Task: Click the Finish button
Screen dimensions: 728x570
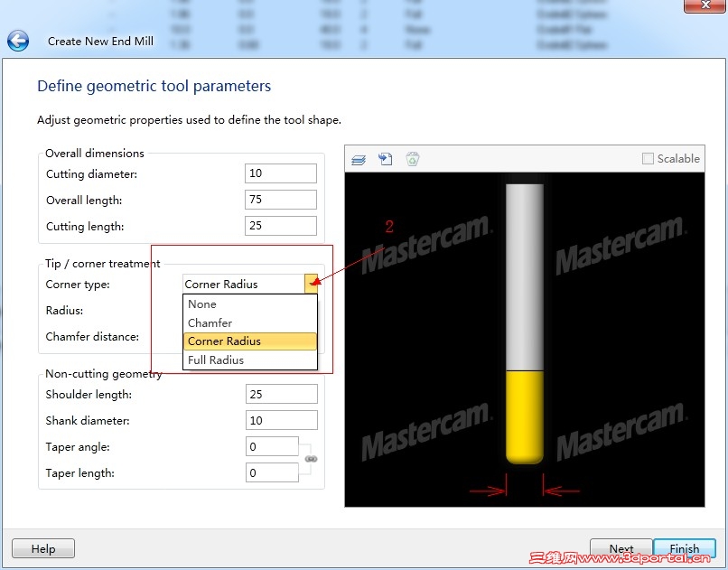Action: coord(685,548)
